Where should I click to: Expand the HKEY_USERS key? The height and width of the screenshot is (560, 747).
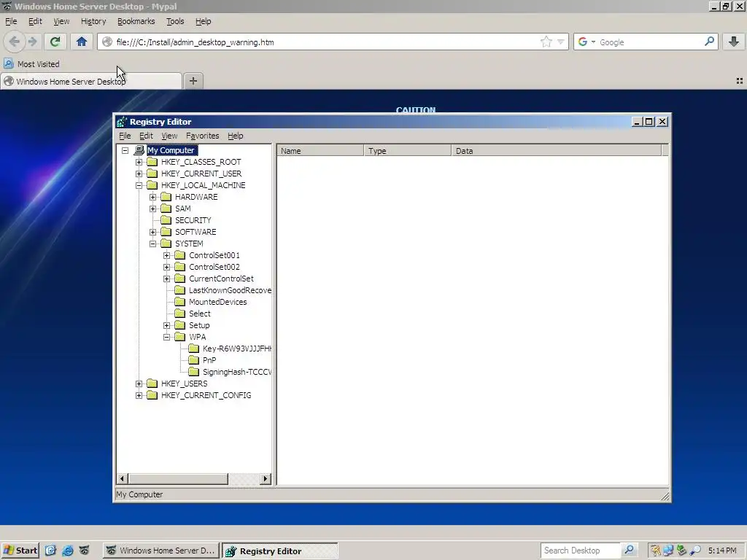[139, 384]
